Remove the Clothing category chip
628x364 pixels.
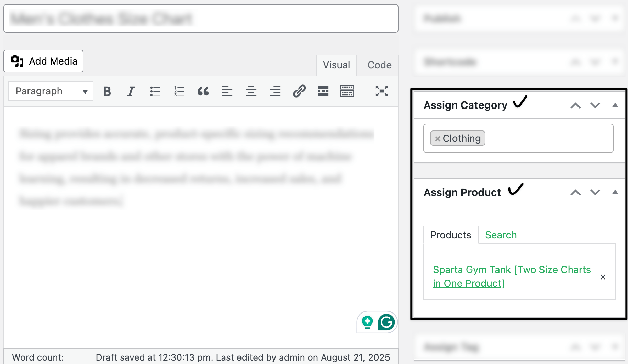[438, 138]
